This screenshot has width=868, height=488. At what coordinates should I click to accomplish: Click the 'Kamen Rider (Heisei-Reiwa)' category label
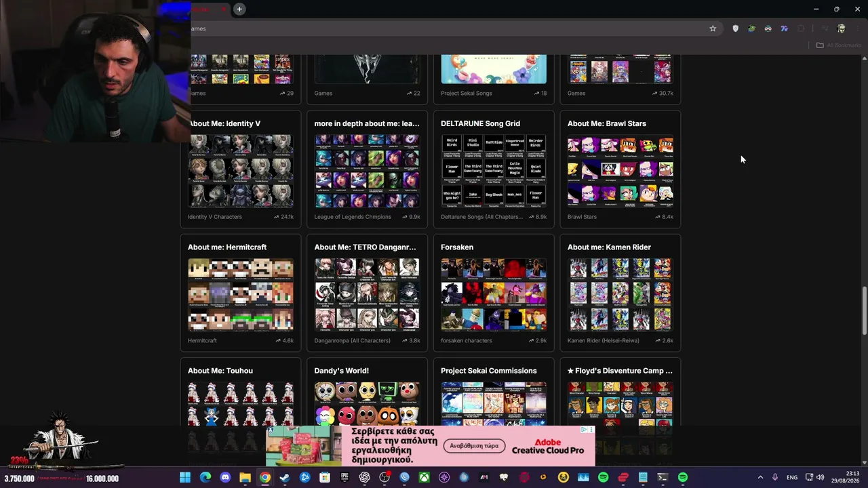pyautogui.click(x=604, y=340)
